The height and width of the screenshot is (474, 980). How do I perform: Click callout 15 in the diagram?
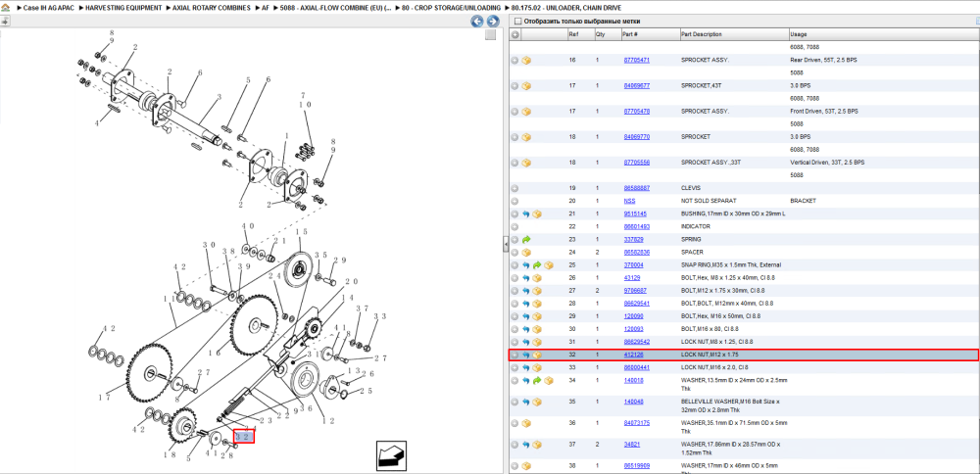(301, 232)
